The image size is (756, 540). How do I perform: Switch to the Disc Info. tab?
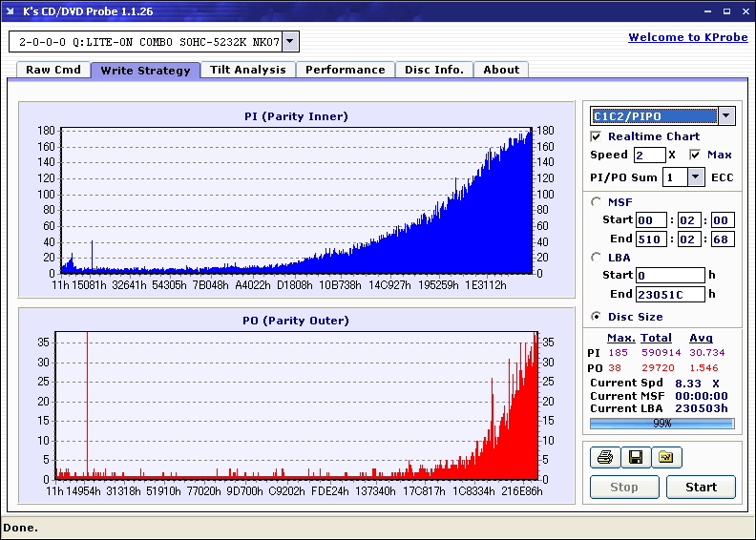[434, 70]
